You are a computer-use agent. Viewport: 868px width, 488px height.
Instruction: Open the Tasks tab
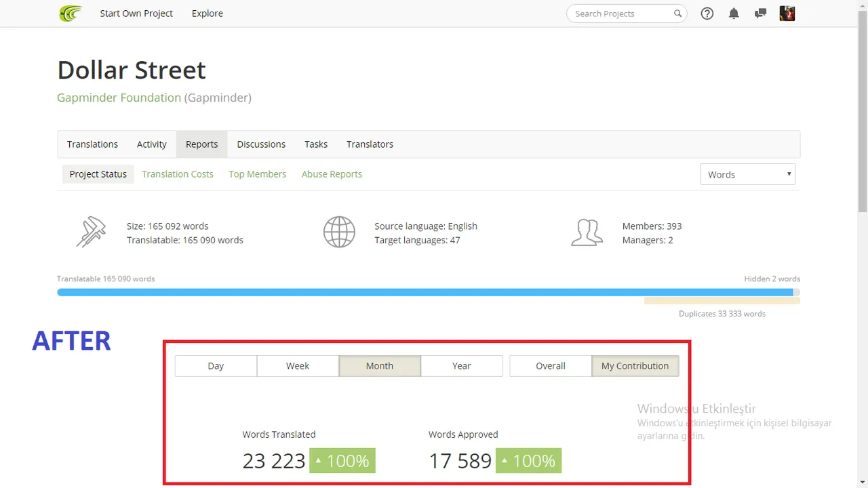[316, 144]
